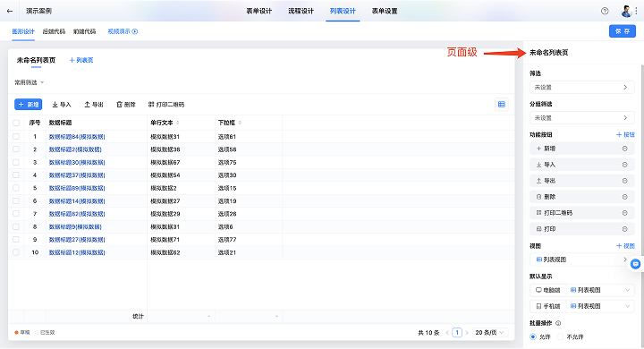
Task: Select the 前端代码 sub-tab
Action: click(85, 31)
